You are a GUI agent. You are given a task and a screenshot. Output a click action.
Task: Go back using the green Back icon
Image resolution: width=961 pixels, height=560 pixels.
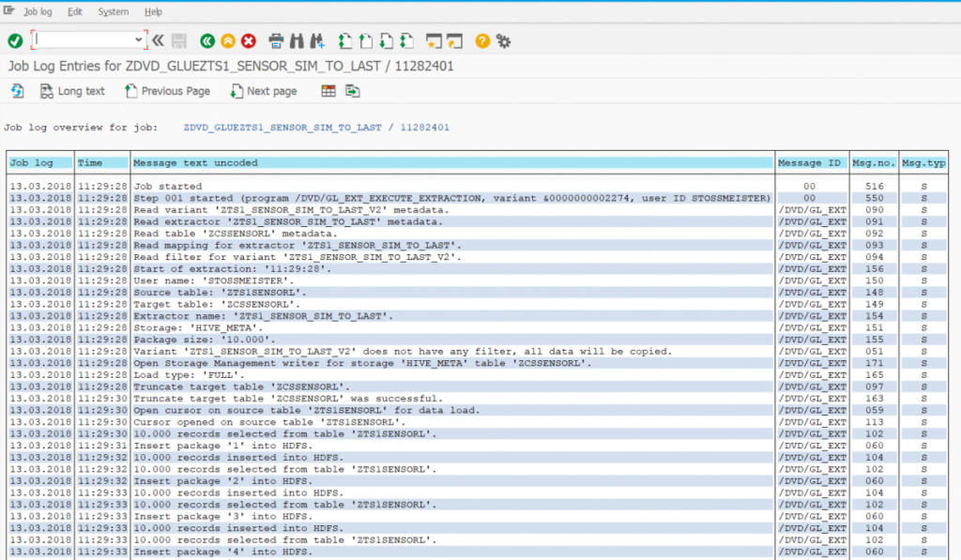207,41
